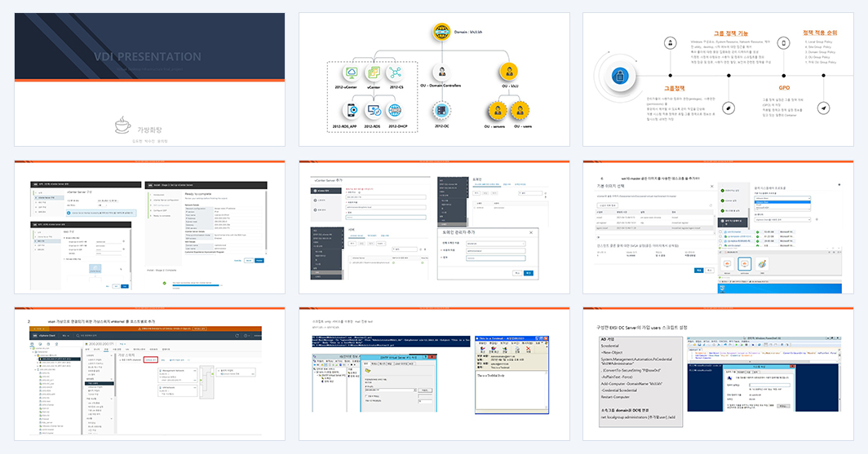Select the OU - servers yellow user icon

point(497,111)
